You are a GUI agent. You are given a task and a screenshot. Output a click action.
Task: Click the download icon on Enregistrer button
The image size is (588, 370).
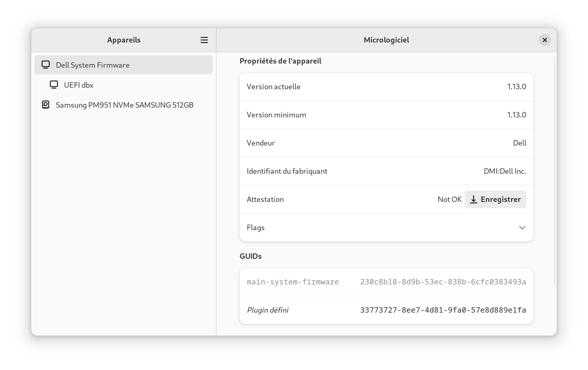pos(473,199)
